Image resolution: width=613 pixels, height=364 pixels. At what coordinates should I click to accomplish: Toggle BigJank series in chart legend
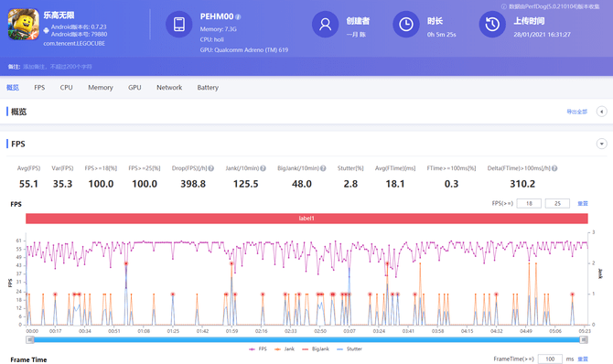click(x=316, y=348)
